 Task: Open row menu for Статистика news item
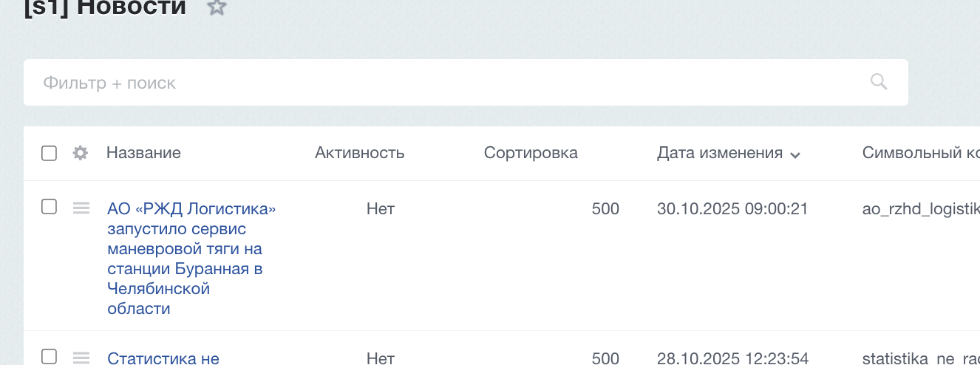(81, 358)
